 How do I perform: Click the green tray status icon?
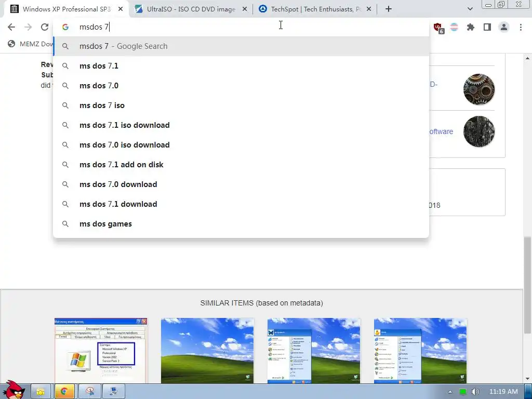pyautogui.click(x=462, y=392)
